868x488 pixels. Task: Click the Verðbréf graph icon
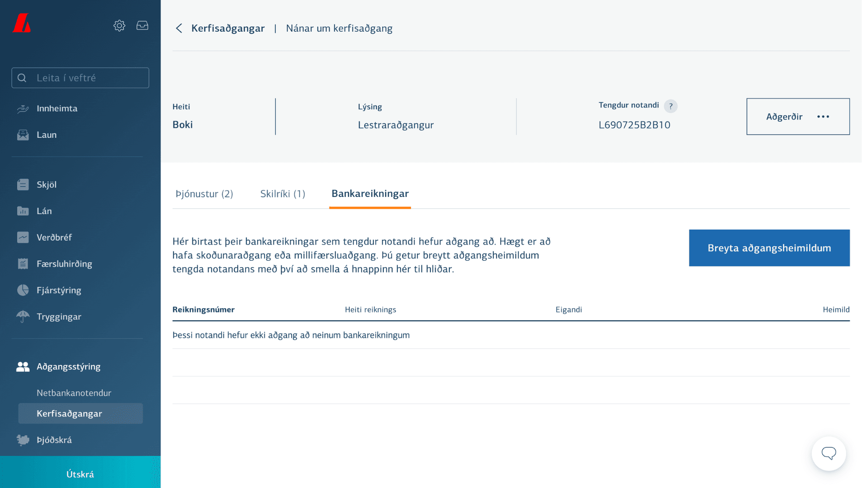pyautogui.click(x=23, y=238)
